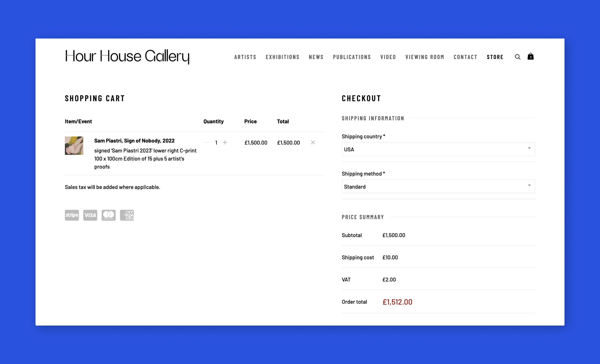Click the Stripe payment icon

pos(72,215)
